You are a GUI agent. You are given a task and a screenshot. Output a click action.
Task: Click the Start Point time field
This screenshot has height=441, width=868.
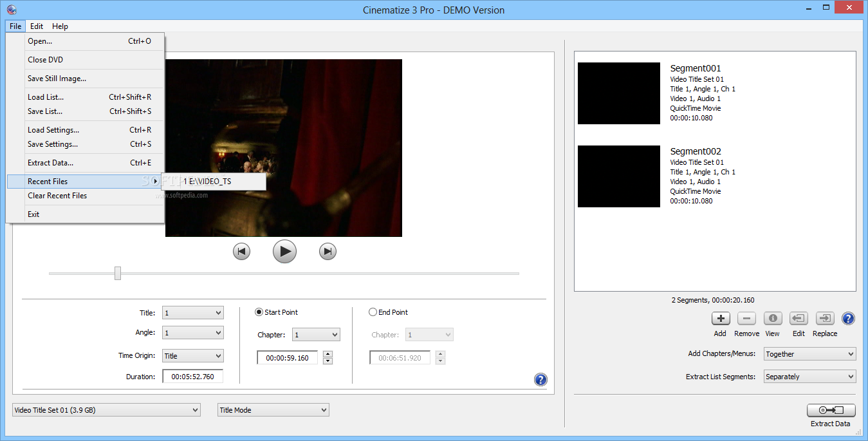tap(288, 357)
